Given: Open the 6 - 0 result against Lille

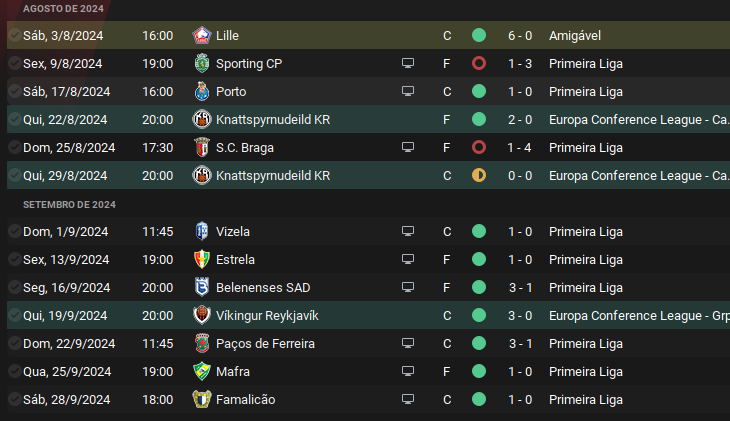Looking at the screenshot, I should (x=519, y=35).
